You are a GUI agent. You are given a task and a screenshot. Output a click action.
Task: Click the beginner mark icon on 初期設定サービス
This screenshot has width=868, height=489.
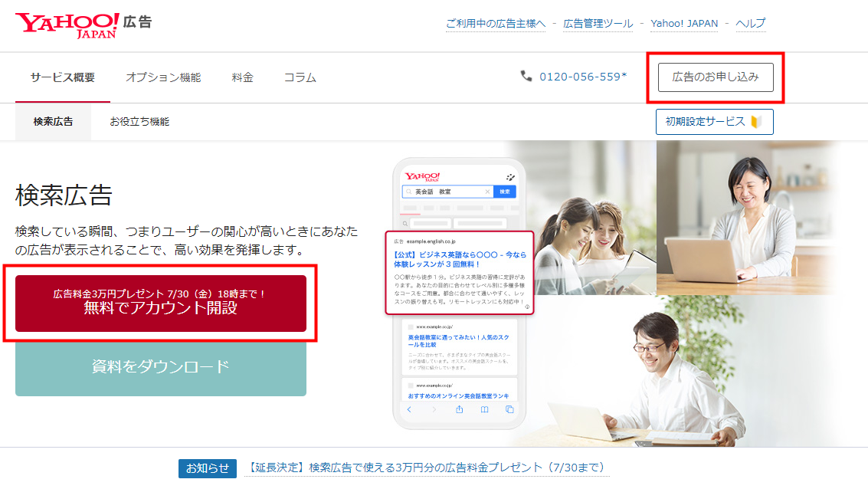pos(757,122)
